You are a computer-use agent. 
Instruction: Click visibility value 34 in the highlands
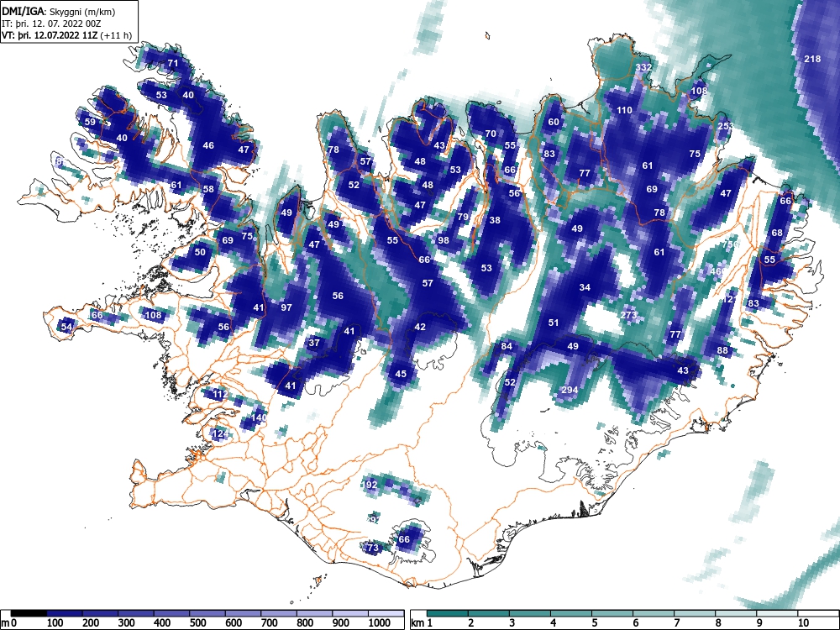pos(585,287)
